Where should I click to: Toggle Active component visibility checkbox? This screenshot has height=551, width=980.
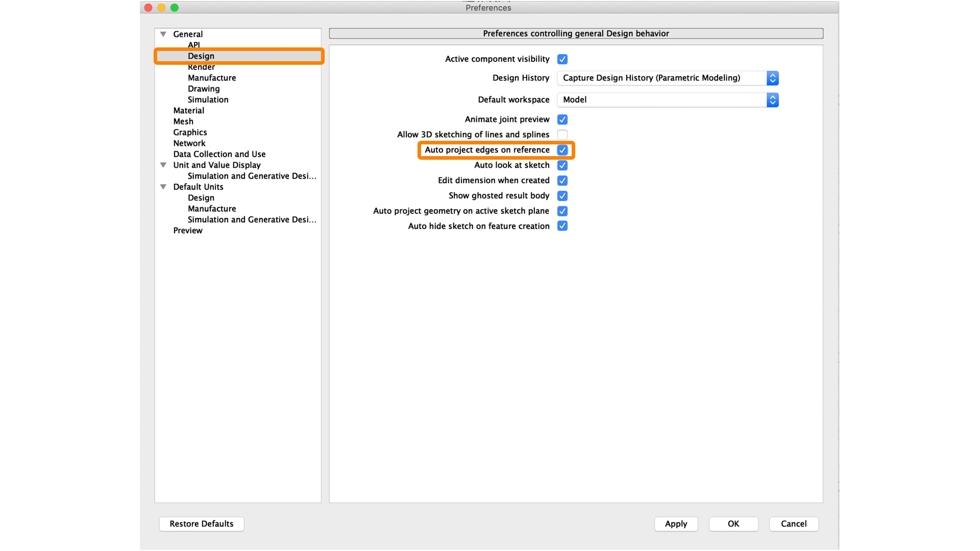pos(562,59)
